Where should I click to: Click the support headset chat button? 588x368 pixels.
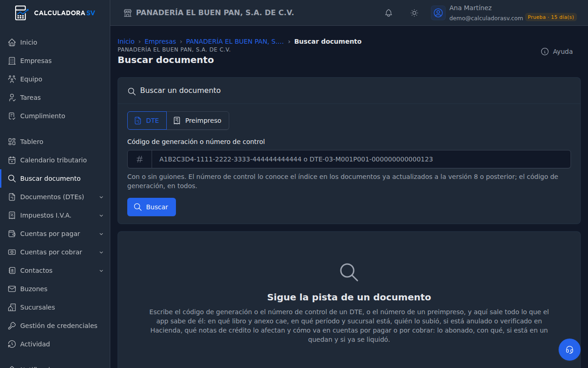coord(570,350)
